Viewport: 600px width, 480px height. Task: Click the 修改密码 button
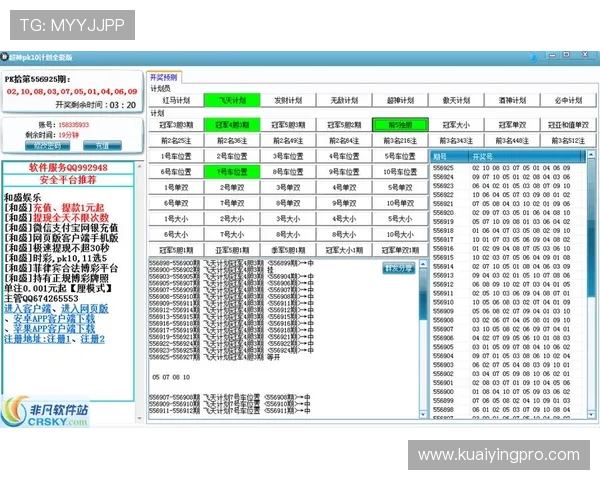[x=47, y=145]
